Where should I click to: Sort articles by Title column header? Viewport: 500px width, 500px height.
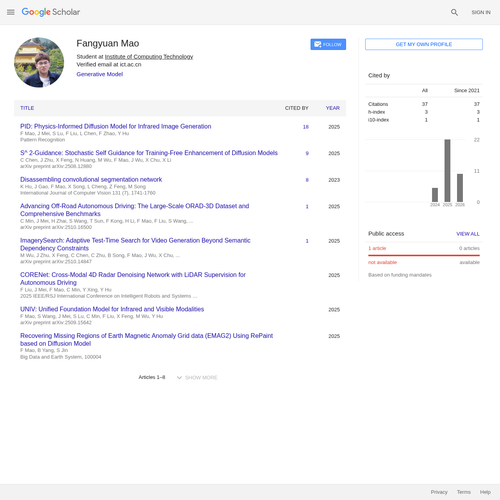click(x=27, y=108)
